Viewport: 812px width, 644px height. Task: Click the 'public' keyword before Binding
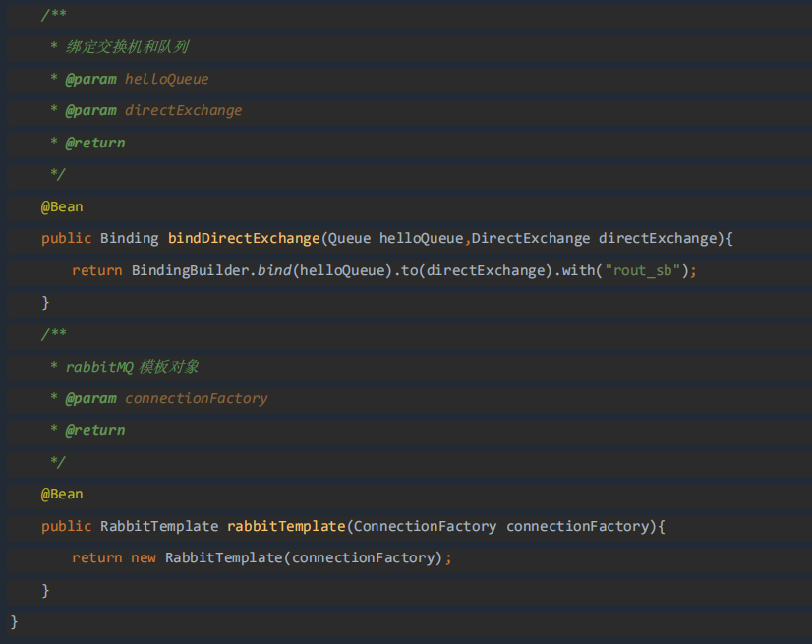(66, 238)
